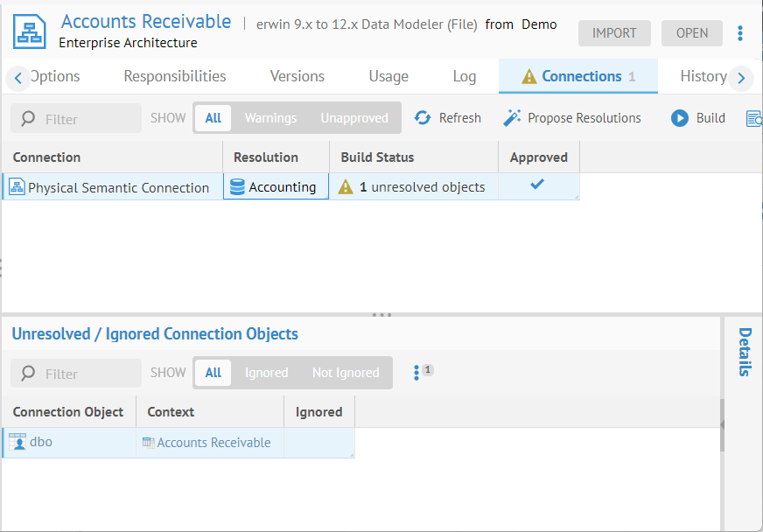Show only Ignored connection objects
The height and width of the screenshot is (532, 763).
pyautogui.click(x=266, y=373)
